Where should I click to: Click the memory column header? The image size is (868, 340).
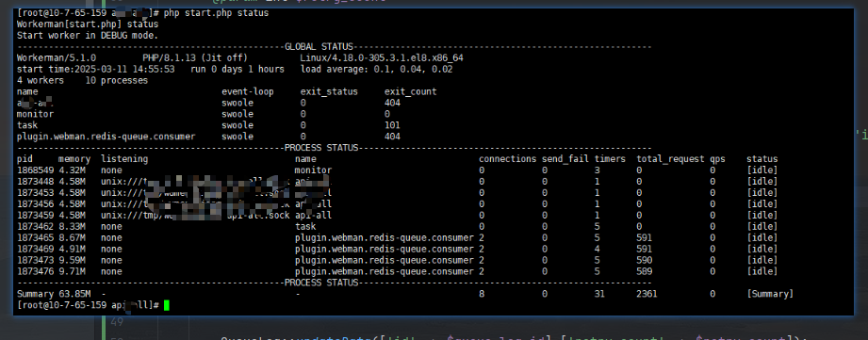click(x=74, y=159)
